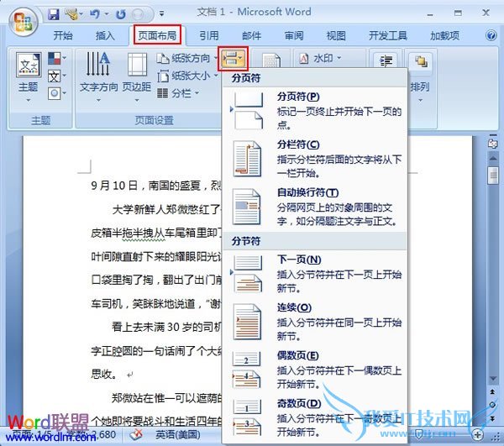Click the vertical scrollbar thumb
This screenshot has width=504, height=446.
tap(492, 176)
